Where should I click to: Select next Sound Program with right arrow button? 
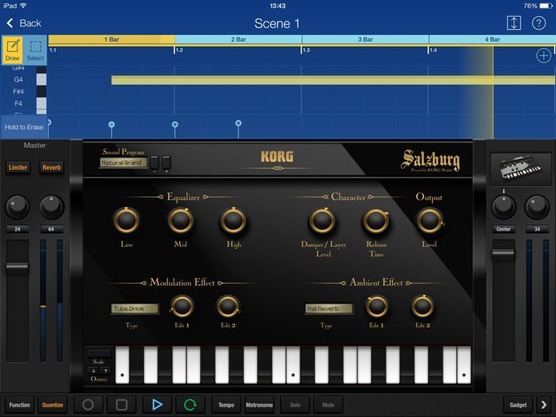[x=166, y=163]
